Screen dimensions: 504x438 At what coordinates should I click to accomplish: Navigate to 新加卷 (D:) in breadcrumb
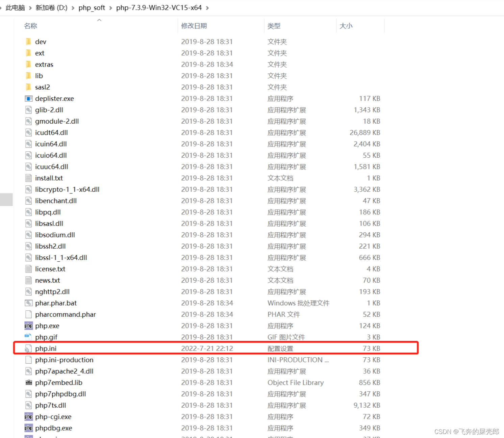[51, 7]
